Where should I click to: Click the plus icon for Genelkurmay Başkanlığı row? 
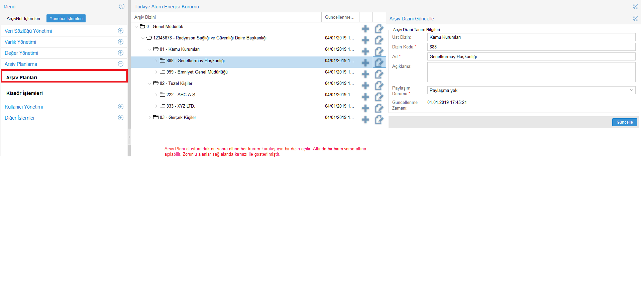click(365, 62)
